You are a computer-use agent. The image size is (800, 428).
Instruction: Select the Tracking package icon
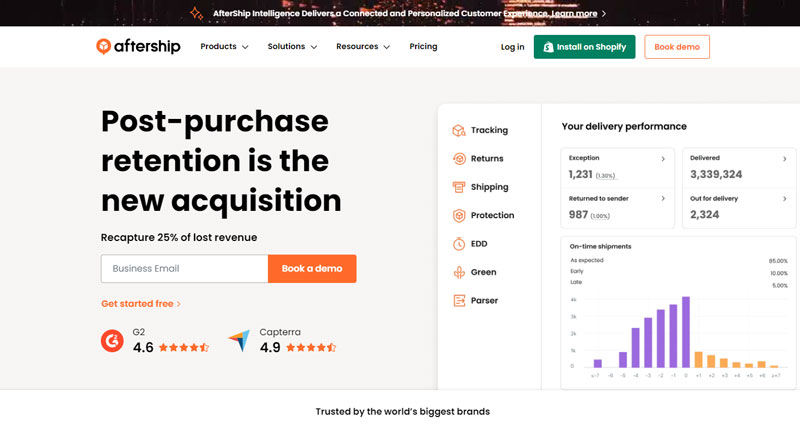[459, 131]
